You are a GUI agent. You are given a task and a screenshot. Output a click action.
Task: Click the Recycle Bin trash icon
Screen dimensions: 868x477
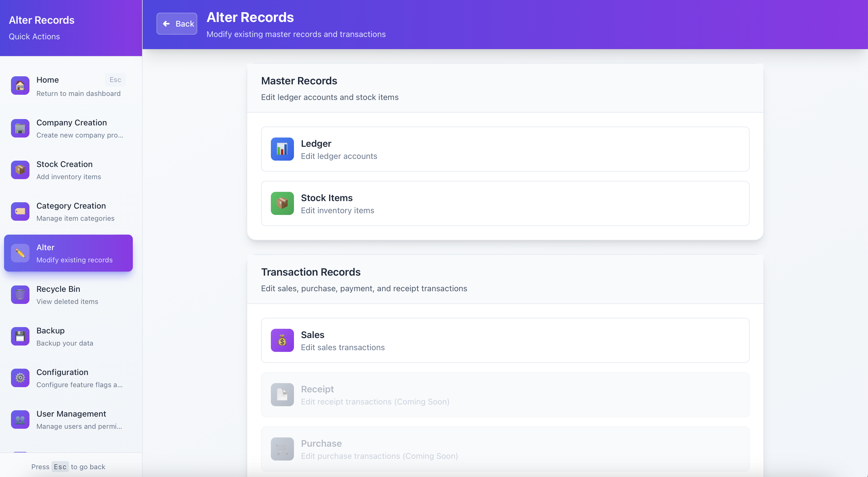coord(20,295)
